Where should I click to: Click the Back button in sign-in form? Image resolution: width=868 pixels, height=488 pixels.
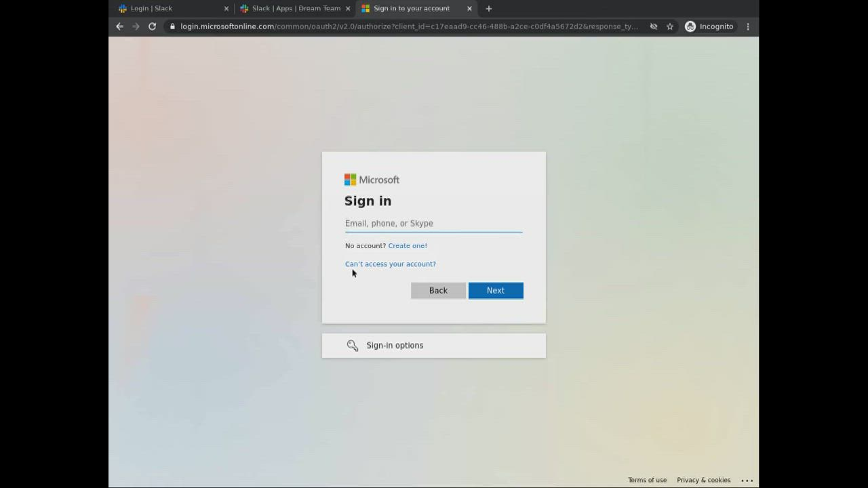[x=438, y=291]
